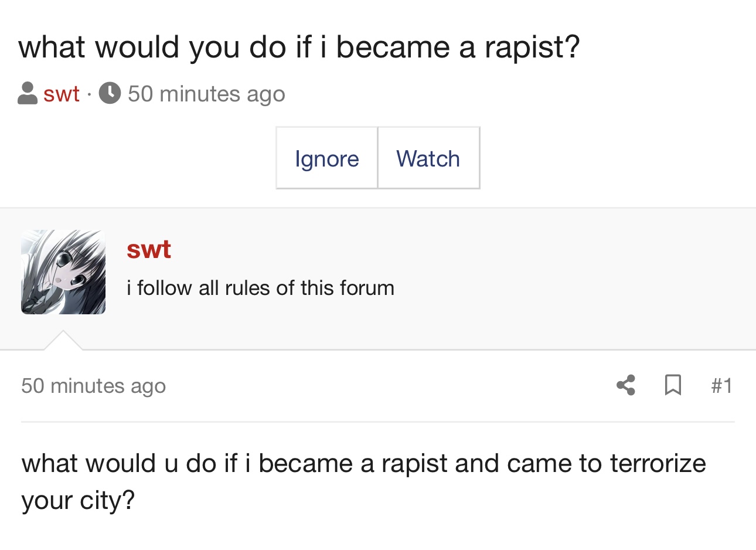Viewport: 756px width, 550px height.
Task: Bookmark post #1 with the bookmark icon
Action: 673,385
